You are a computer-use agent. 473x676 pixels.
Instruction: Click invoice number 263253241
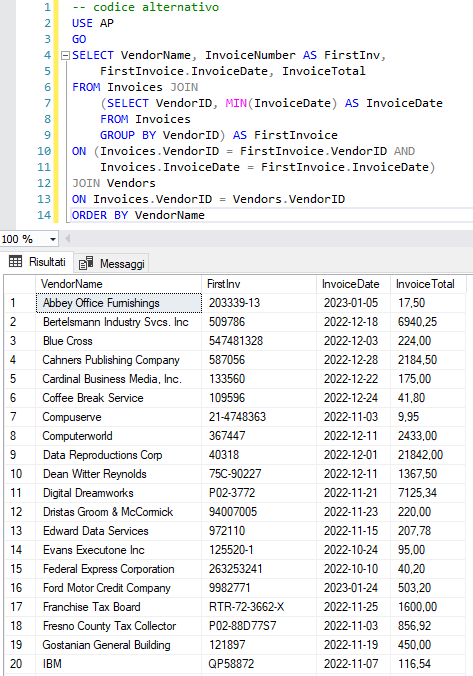click(235, 569)
